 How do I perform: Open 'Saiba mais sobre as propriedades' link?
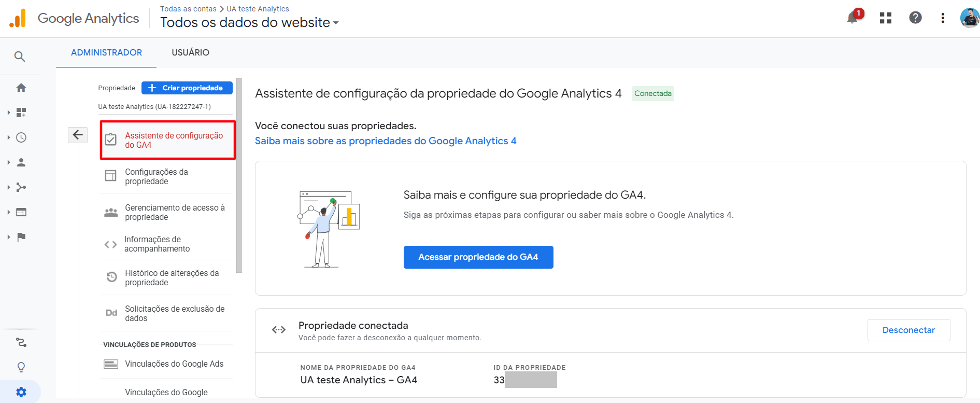386,141
